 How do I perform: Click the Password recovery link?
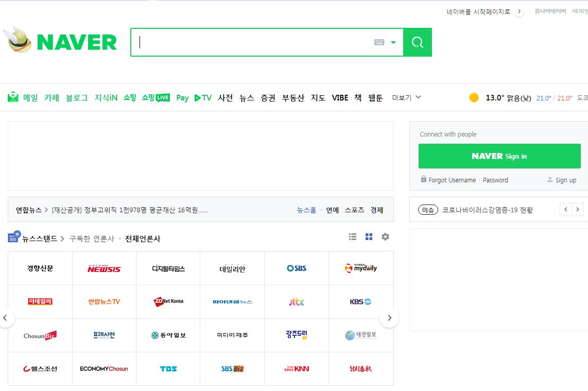click(x=495, y=180)
